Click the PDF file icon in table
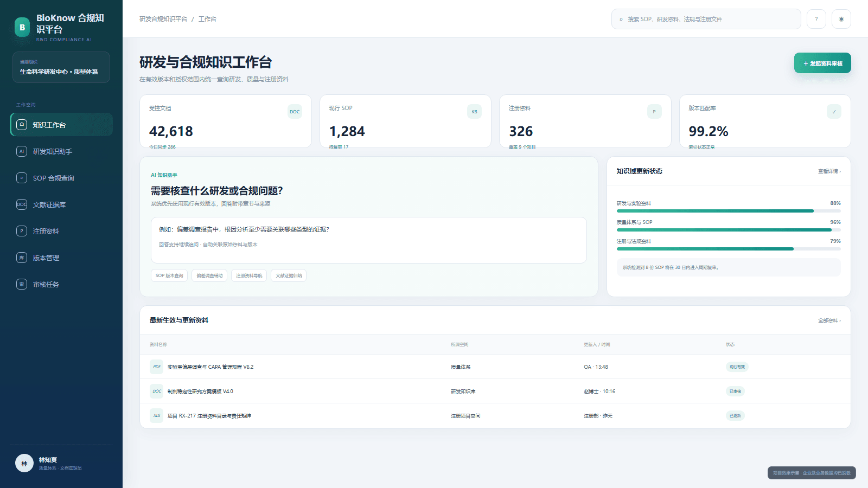 (x=157, y=367)
